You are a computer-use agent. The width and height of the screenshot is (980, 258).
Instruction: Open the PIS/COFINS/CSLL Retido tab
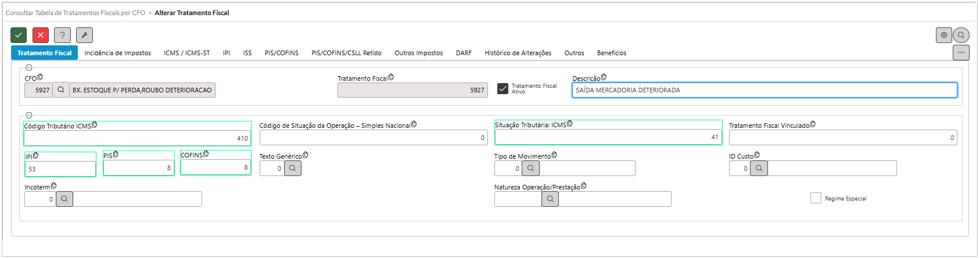pos(346,53)
